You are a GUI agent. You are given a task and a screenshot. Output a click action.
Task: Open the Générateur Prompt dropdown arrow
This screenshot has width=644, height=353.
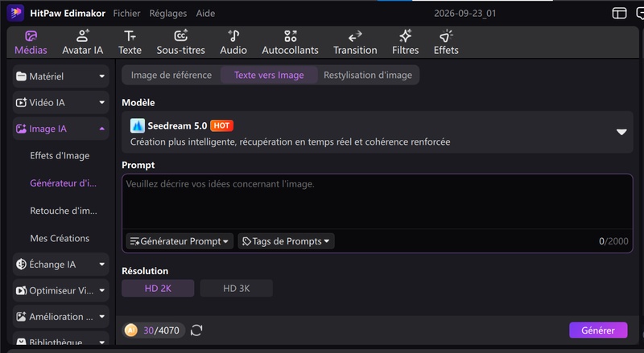pos(225,242)
